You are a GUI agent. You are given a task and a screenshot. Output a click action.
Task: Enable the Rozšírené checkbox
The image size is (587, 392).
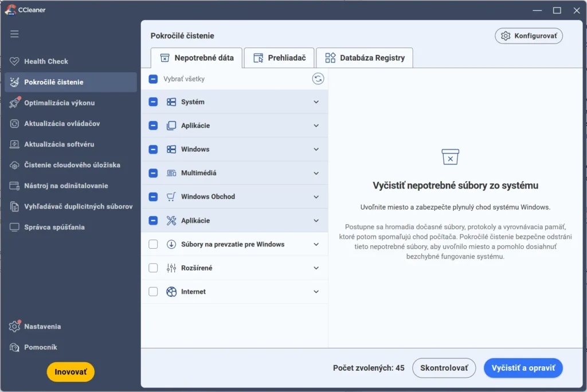point(153,268)
